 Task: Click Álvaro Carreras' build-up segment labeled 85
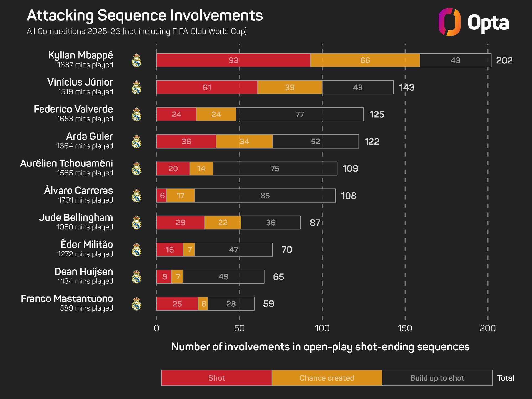265,196
